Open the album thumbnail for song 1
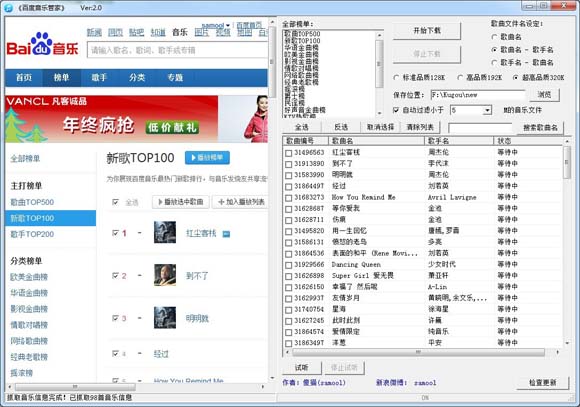The image size is (580, 407). pyautogui.click(x=165, y=232)
